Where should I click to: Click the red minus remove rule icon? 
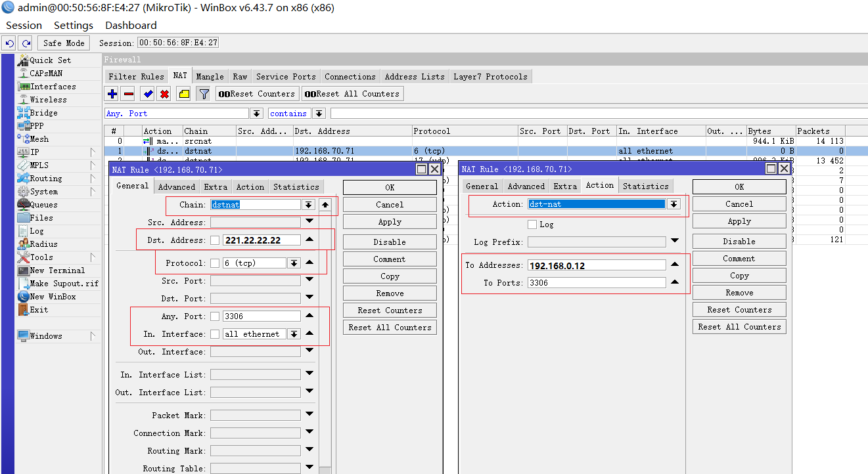(x=129, y=94)
